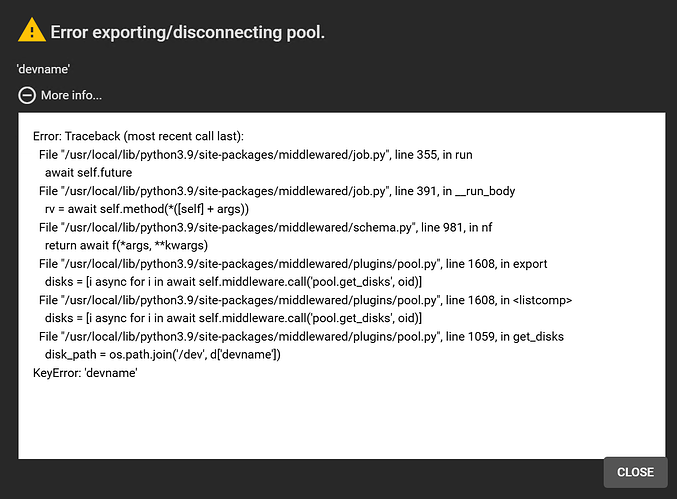Select the job.py line 391 __run_body entry
The height and width of the screenshot is (499, 677).
[x=277, y=191]
